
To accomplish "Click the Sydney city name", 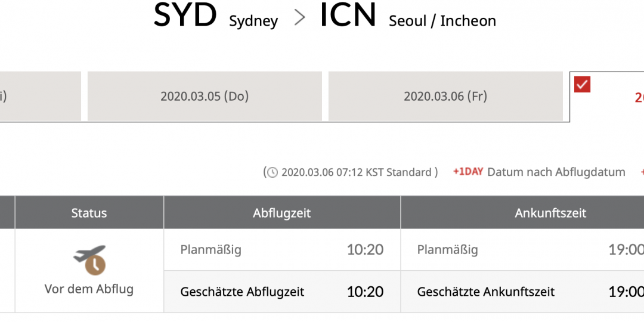I will click(x=253, y=21).
